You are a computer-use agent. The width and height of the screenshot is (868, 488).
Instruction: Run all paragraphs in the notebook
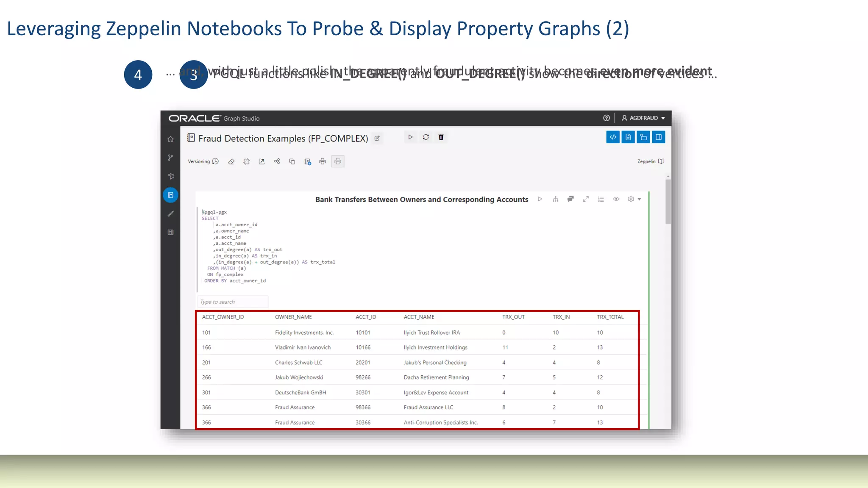pos(410,137)
